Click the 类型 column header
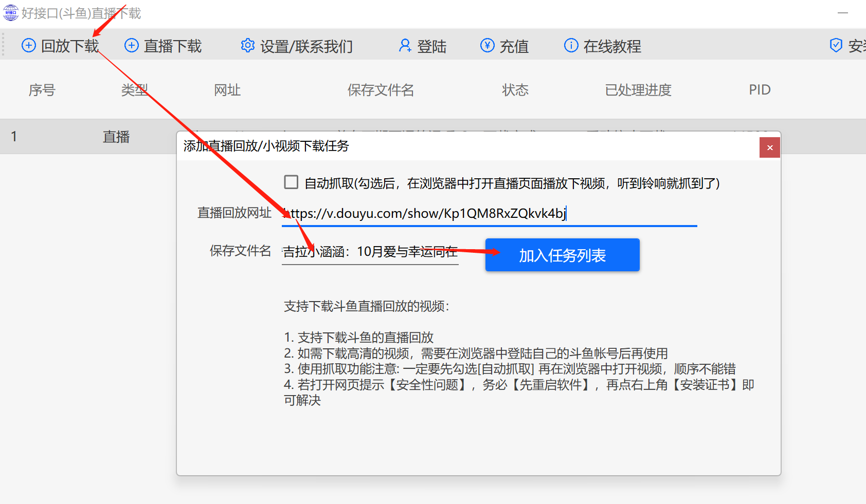 135,90
